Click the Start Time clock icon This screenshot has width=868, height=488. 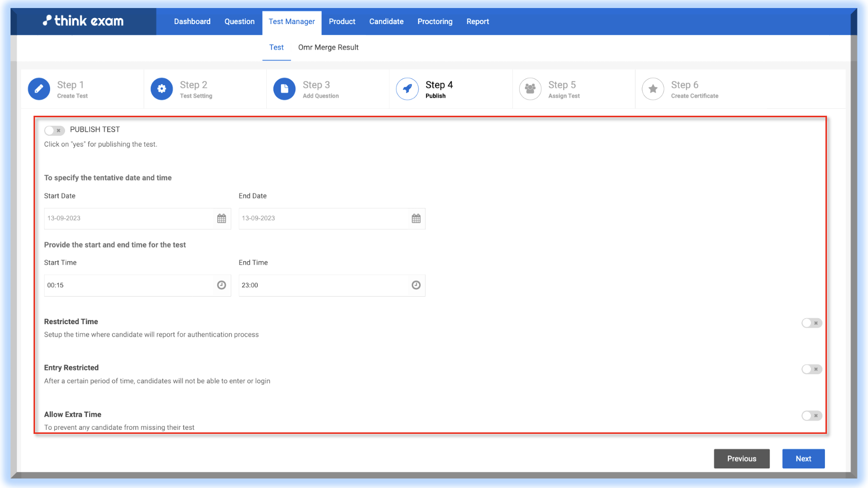coord(221,285)
